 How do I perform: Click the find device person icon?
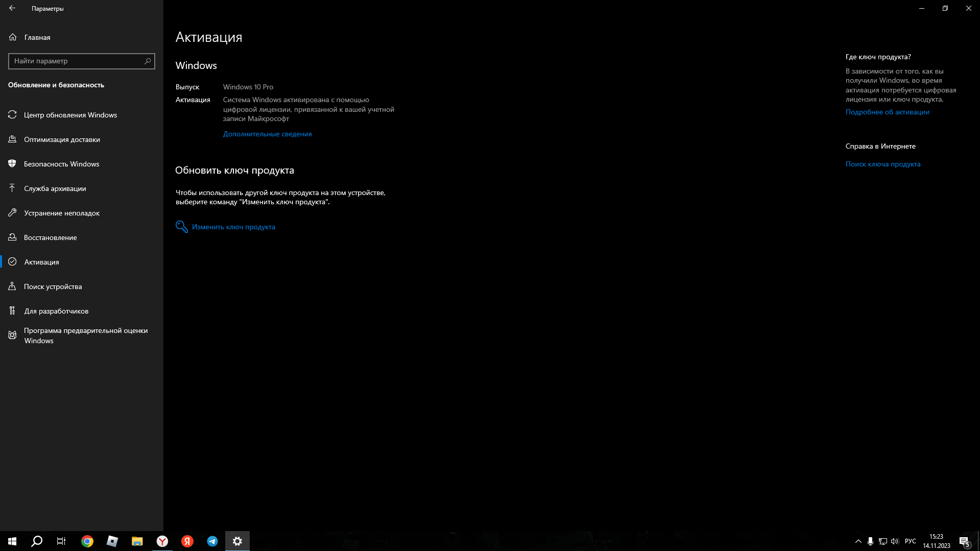pyautogui.click(x=12, y=286)
